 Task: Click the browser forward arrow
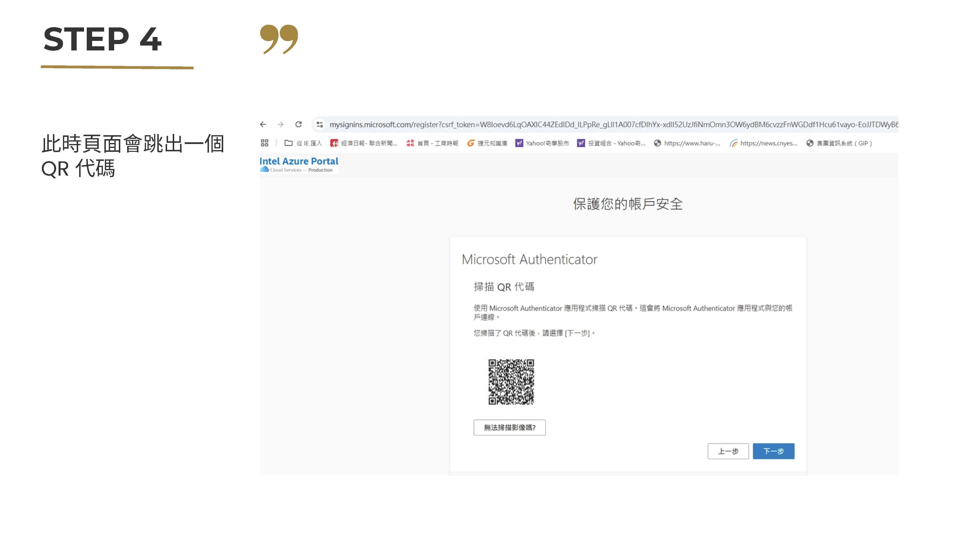(280, 124)
